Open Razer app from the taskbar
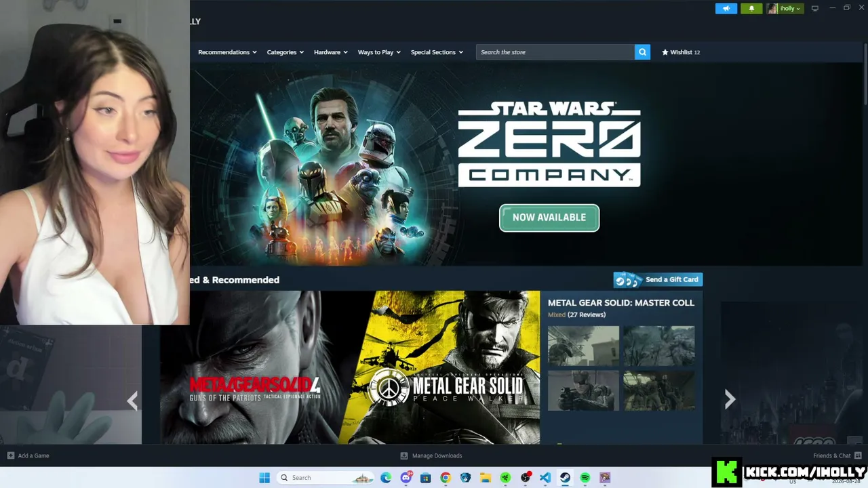Viewport: 868px width, 488px height. pyautogui.click(x=505, y=478)
